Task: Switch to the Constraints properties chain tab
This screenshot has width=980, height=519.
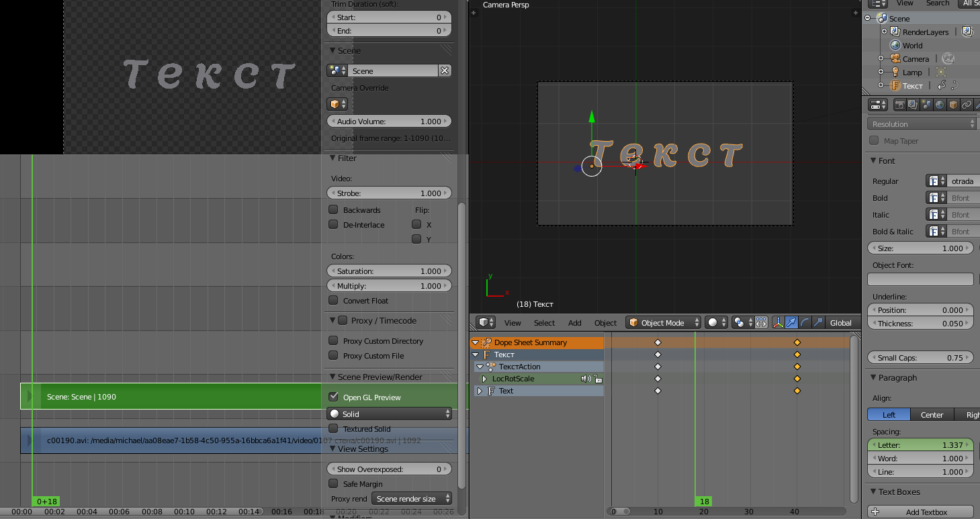Action: coord(967,105)
